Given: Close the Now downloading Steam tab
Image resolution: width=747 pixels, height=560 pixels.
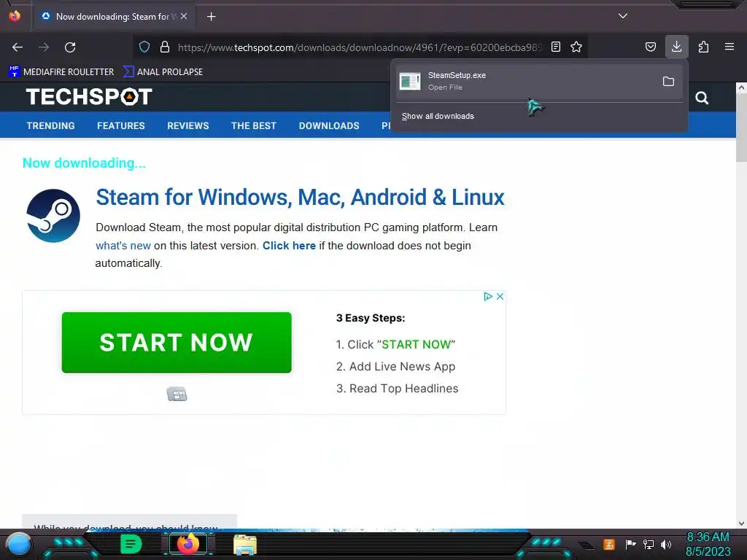Looking at the screenshot, I should pyautogui.click(x=184, y=16).
